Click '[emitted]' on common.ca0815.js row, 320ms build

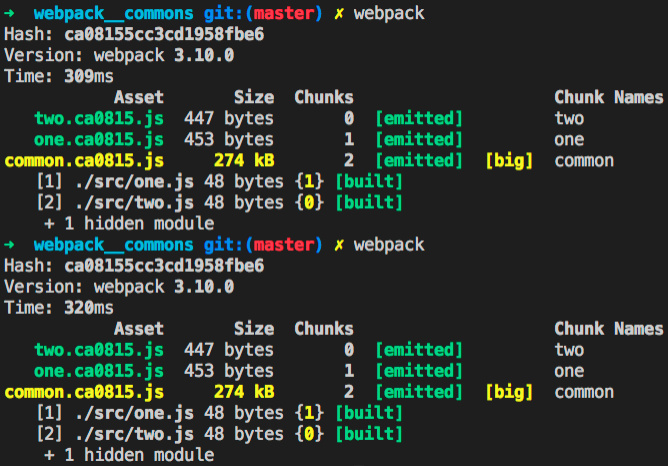419,392
